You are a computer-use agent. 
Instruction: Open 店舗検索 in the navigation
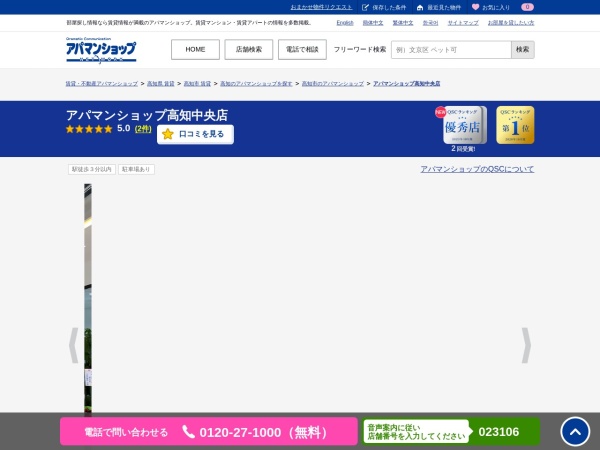pos(249,49)
